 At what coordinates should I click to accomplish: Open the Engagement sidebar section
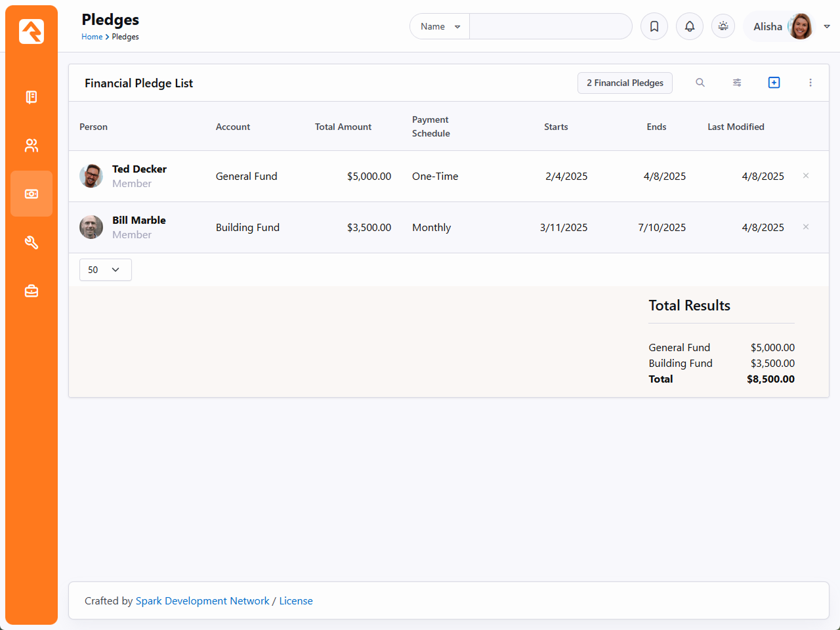pyautogui.click(x=31, y=97)
